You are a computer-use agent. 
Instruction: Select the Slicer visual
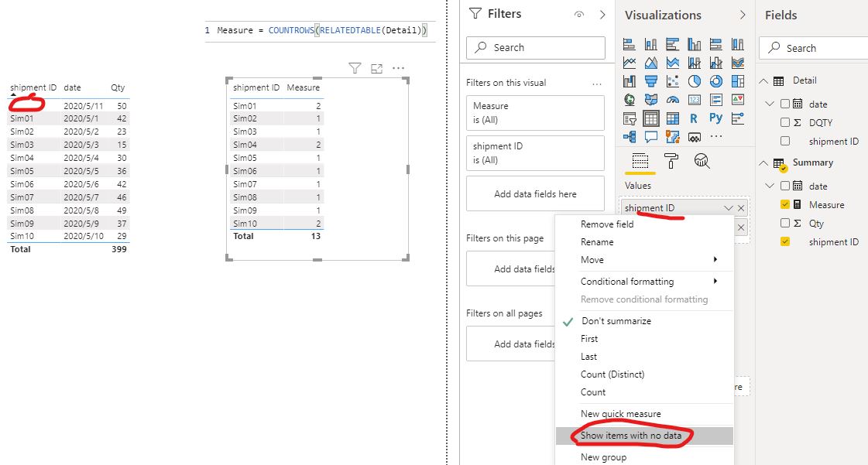tap(630, 118)
